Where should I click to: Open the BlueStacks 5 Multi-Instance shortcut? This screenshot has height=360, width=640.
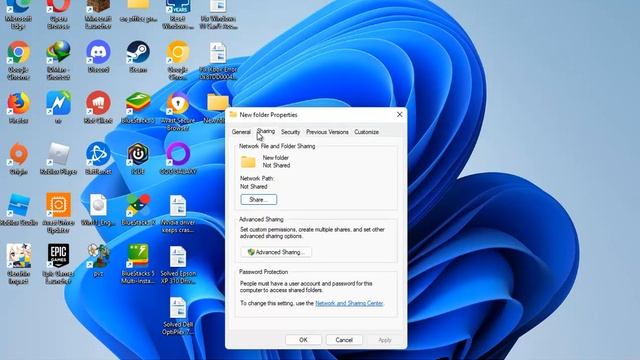[138, 257]
